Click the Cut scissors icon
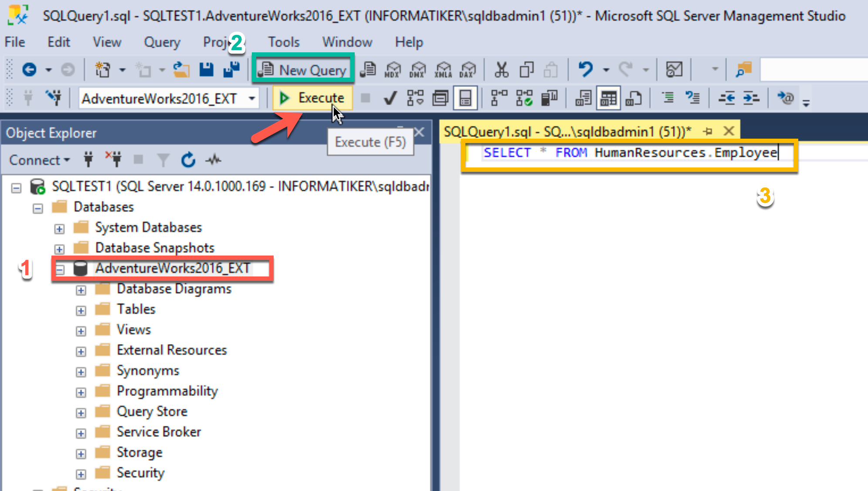 point(501,70)
